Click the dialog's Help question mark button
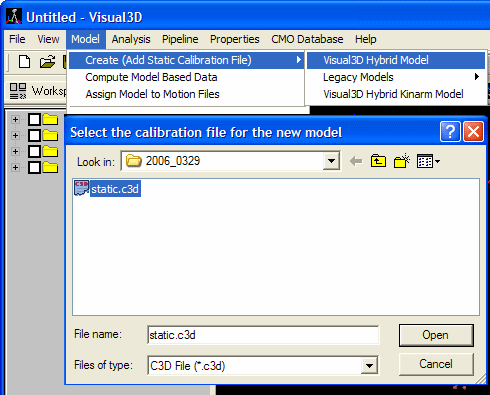 [x=450, y=132]
